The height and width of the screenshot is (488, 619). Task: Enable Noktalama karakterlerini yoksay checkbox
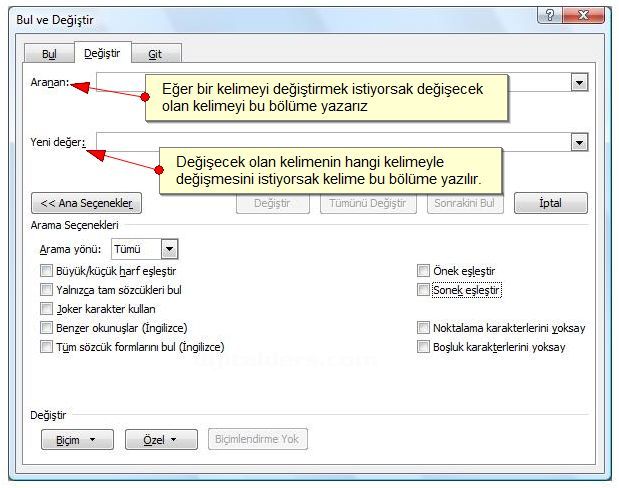[x=423, y=328]
